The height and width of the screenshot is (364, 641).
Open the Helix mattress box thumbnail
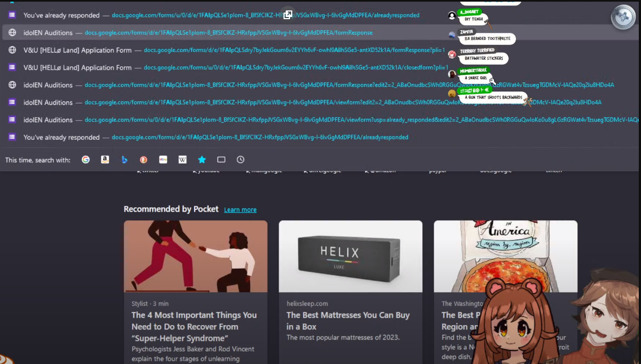(x=350, y=256)
